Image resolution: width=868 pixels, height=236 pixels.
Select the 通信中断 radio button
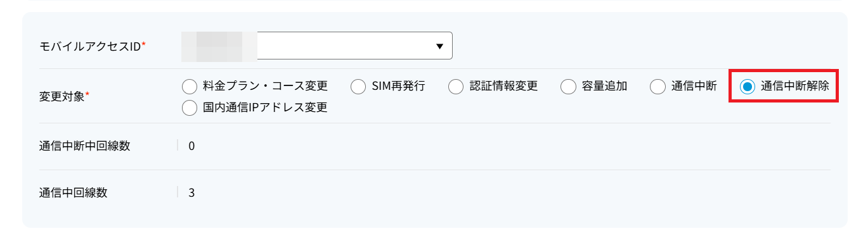[657, 87]
